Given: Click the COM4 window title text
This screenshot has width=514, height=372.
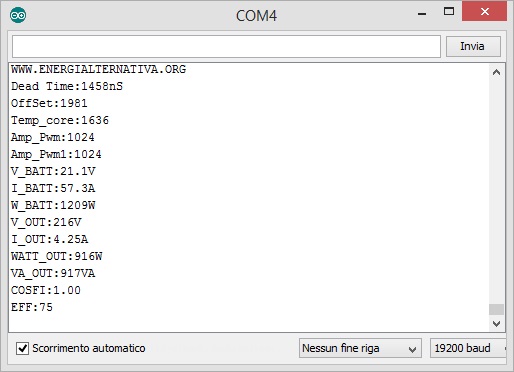Looking at the screenshot, I should coord(256,16).
